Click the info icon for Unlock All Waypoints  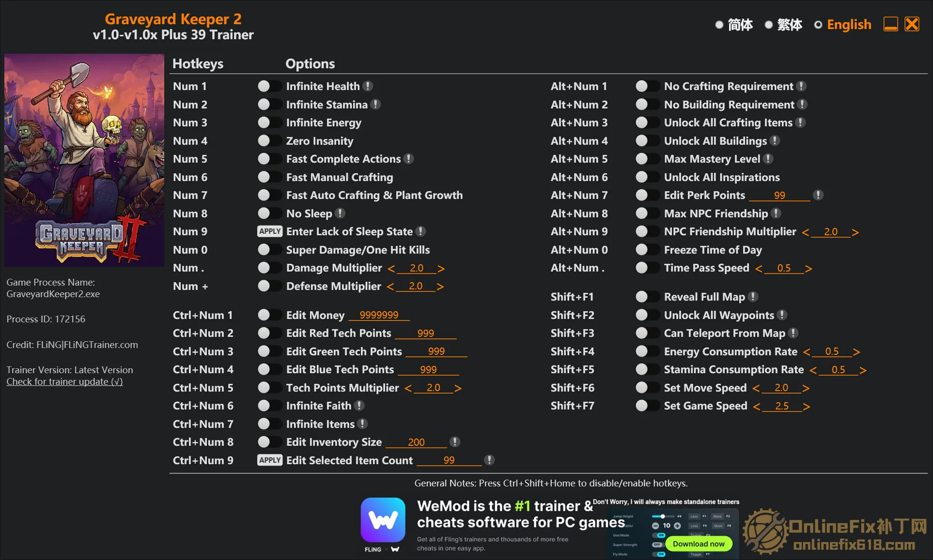tap(782, 315)
